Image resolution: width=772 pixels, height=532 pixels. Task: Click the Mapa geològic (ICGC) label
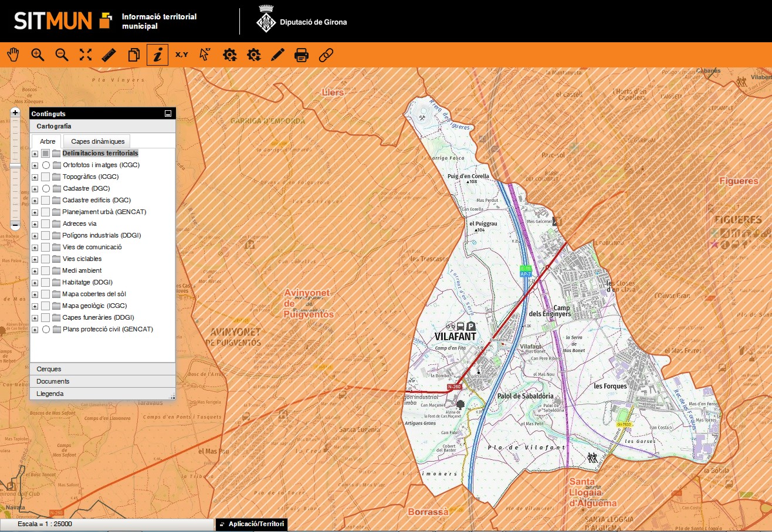94,306
